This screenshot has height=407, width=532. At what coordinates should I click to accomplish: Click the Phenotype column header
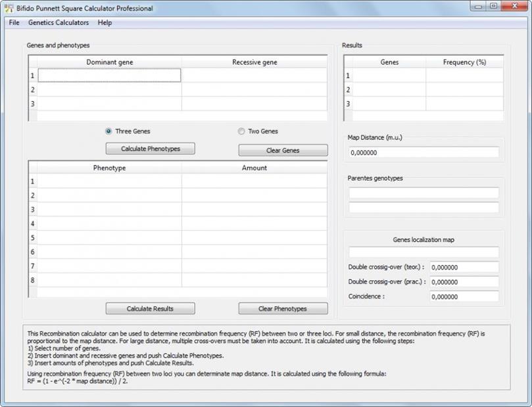point(109,168)
